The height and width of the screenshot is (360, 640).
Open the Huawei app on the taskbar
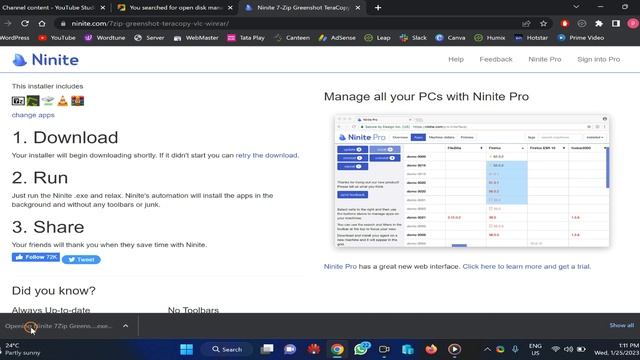click(314, 349)
